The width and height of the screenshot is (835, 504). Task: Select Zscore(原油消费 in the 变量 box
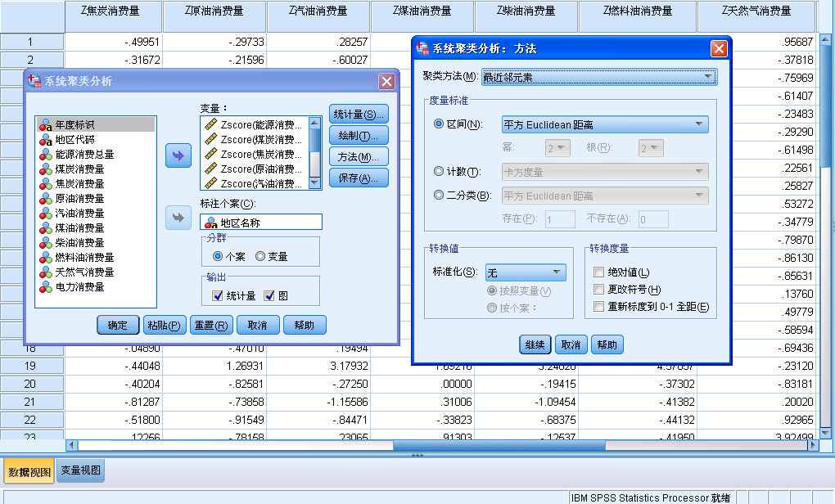coord(255,169)
